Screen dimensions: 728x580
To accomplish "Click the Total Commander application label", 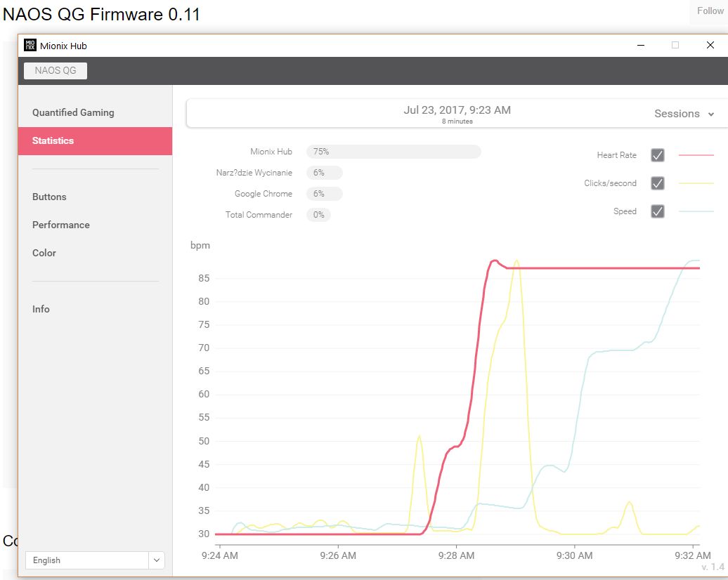I will point(259,215).
